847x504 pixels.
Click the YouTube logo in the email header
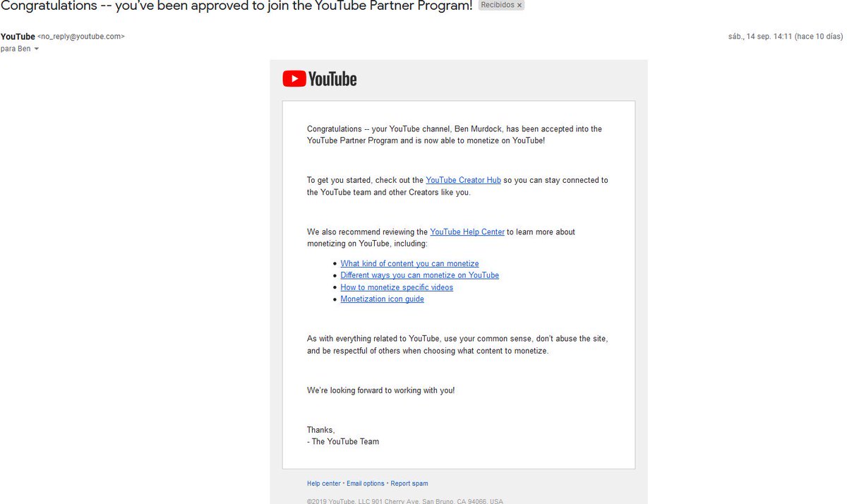point(320,79)
